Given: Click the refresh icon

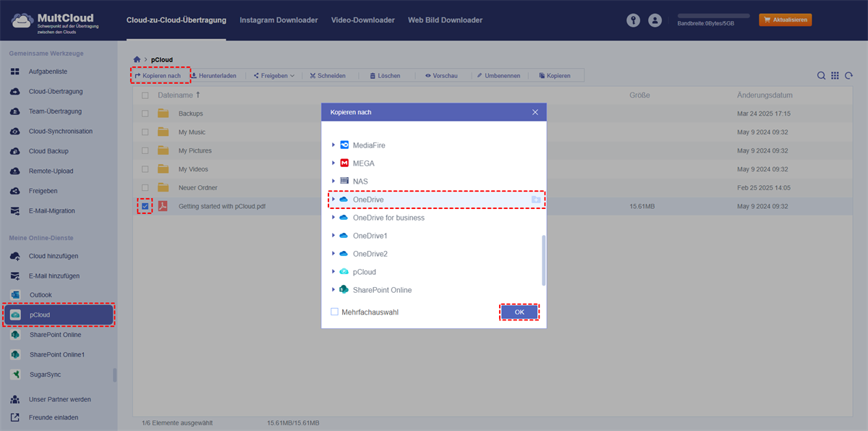Looking at the screenshot, I should pyautogui.click(x=848, y=76).
